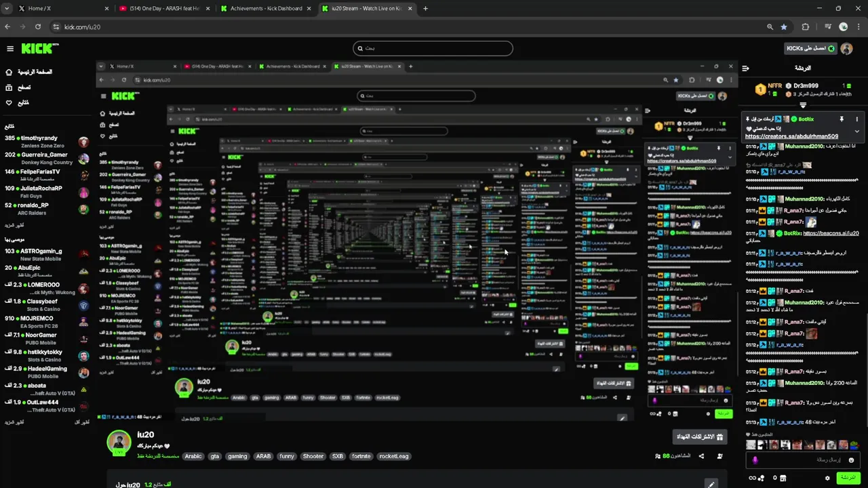Open the emoji picker in chat
Screen dimensions: 868x488
click(x=851, y=460)
